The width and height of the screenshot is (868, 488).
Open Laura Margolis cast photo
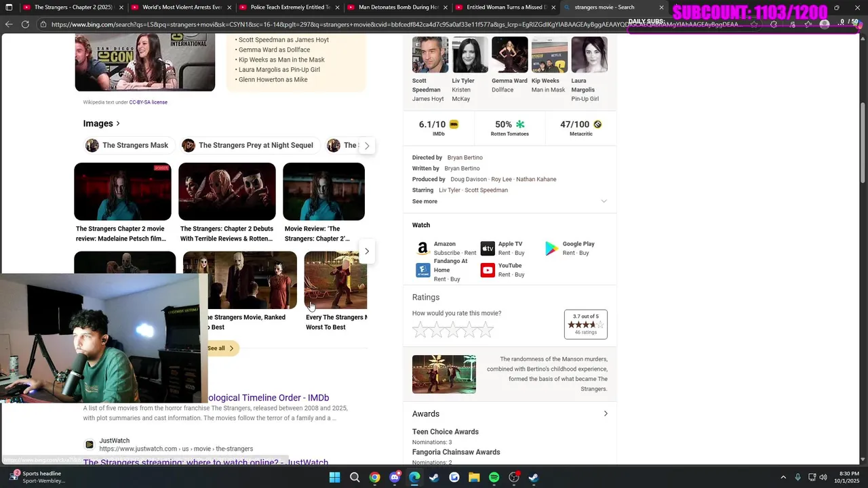point(589,55)
